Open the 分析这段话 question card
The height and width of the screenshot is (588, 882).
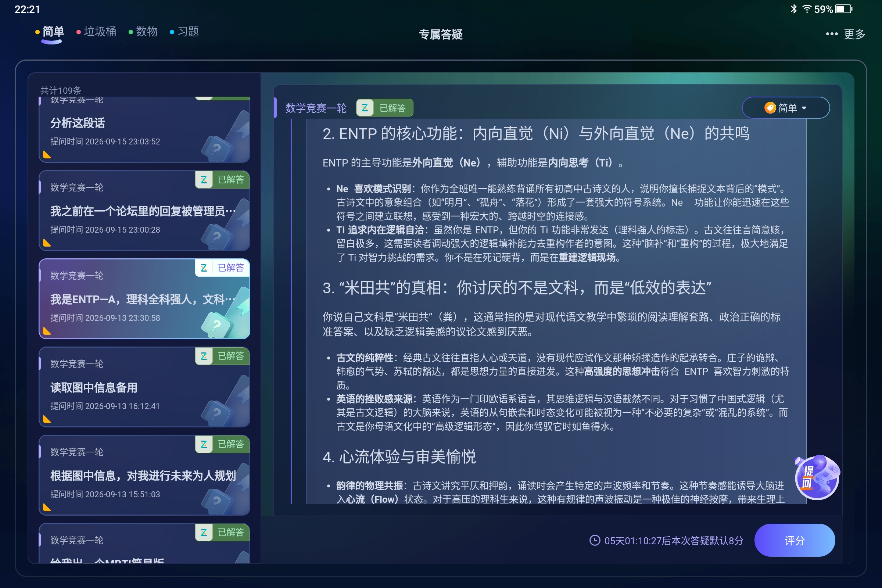(x=144, y=130)
